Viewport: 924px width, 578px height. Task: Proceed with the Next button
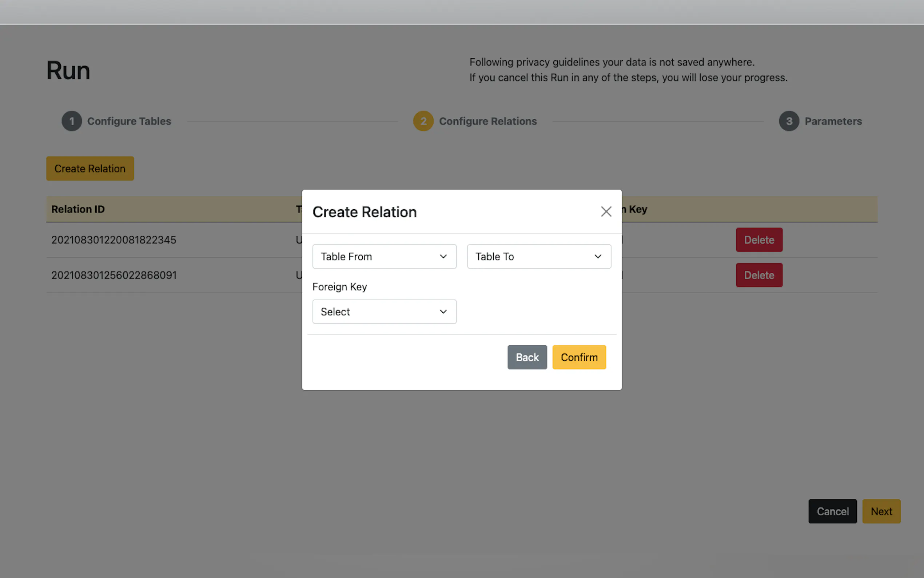click(x=881, y=511)
